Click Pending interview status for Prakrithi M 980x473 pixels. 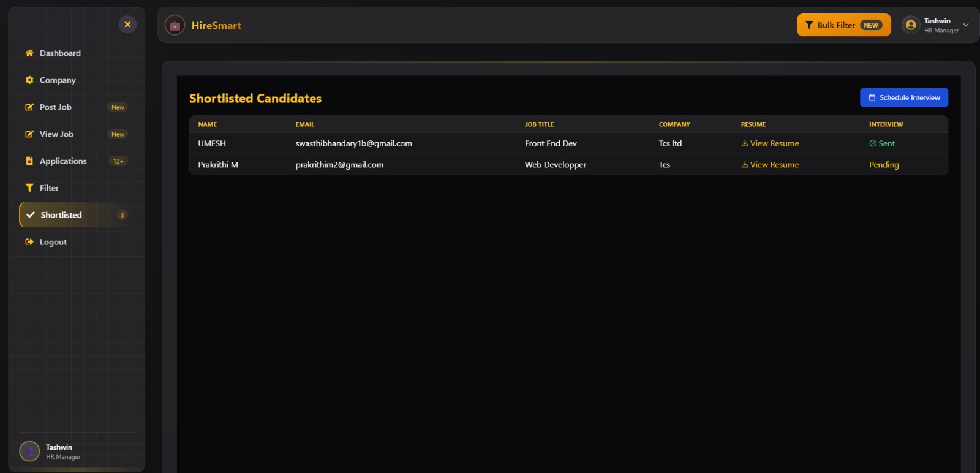pos(884,165)
